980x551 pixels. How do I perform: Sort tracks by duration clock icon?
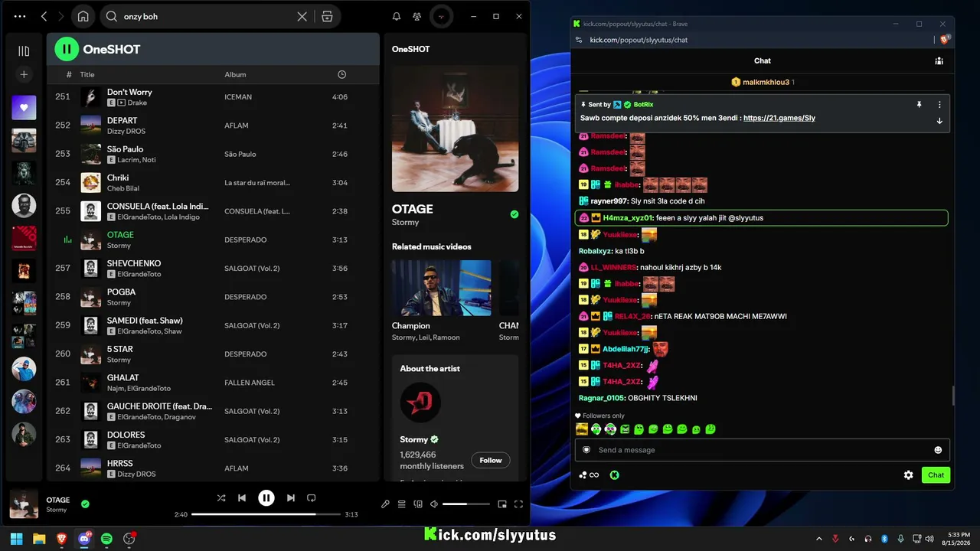pyautogui.click(x=341, y=74)
